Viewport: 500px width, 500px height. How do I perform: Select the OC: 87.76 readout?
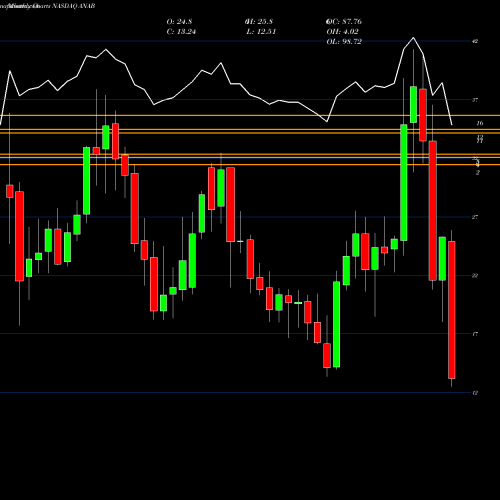click(344, 22)
